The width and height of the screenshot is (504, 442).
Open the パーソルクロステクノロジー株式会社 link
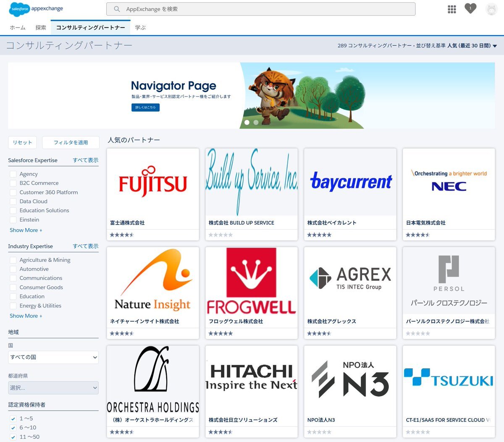pos(448,322)
